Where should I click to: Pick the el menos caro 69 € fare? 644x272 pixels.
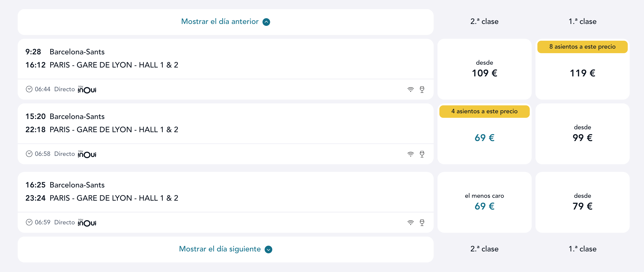click(x=484, y=202)
